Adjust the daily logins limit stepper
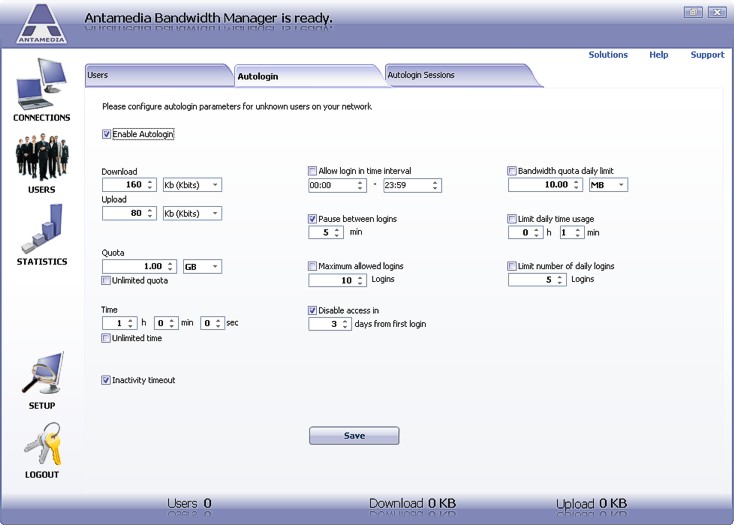The width and height of the screenshot is (734, 525). [x=559, y=280]
